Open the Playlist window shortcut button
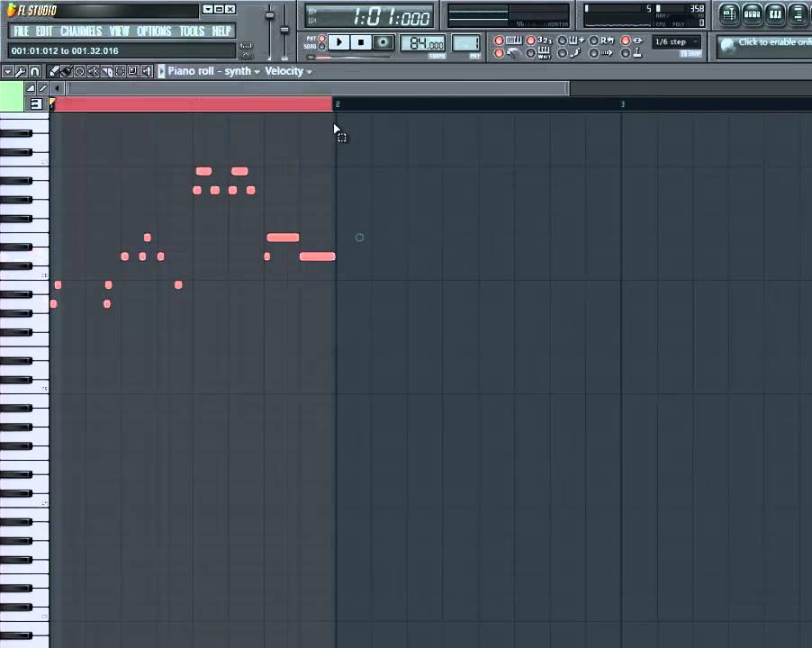Image resolution: width=812 pixels, height=648 pixels. (728, 14)
